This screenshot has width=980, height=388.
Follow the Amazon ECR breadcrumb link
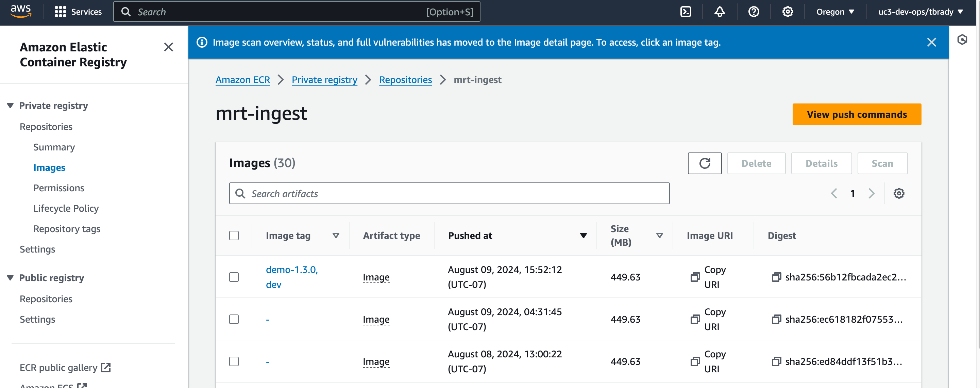(x=243, y=80)
